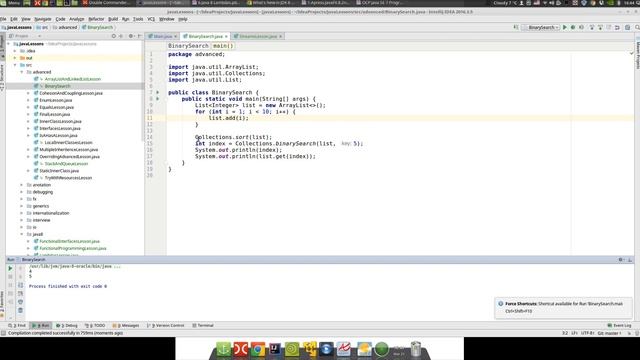Screen dimensions: 640x360
Task: Select StackAndQueueLesson in the project tree
Action: (x=66, y=164)
